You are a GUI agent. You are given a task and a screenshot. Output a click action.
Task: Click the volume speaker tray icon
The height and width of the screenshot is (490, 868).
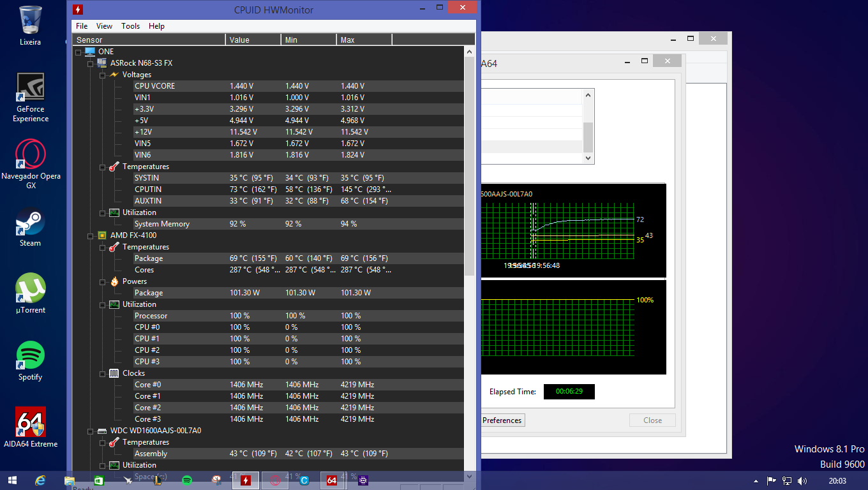802,480
